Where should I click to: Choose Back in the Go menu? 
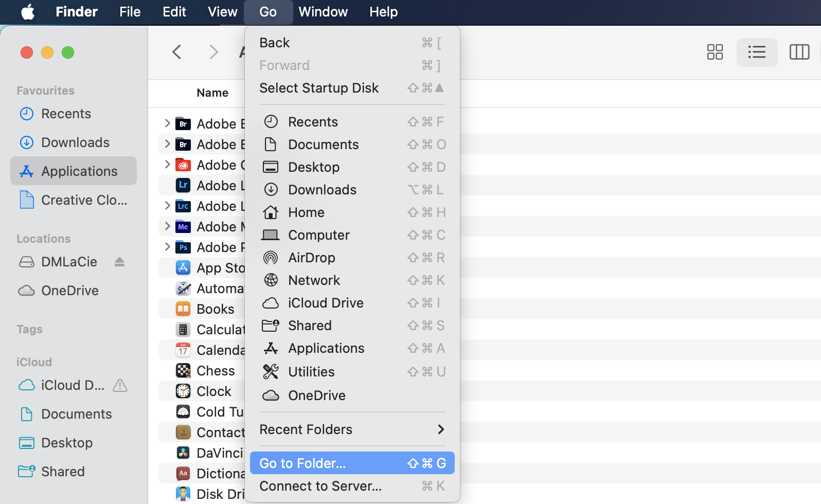(352, 43)
